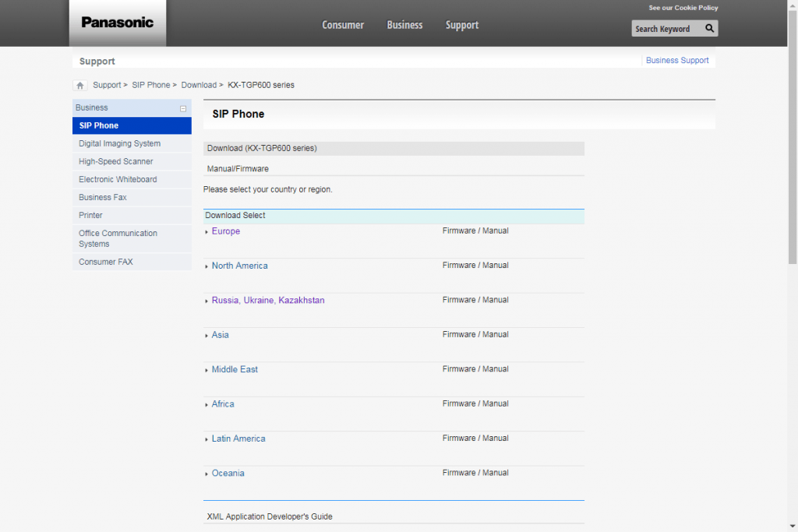Choose the Oceania region link

point(228,473)
